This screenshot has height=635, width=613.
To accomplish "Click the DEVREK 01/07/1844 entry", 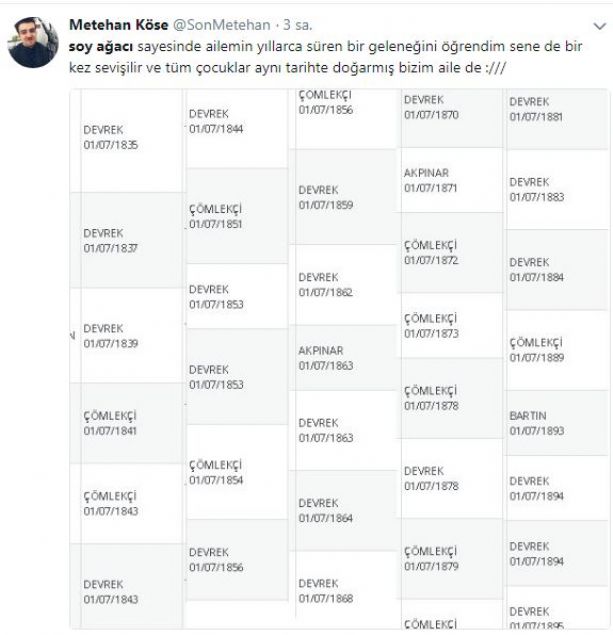I will pos(216,121).
